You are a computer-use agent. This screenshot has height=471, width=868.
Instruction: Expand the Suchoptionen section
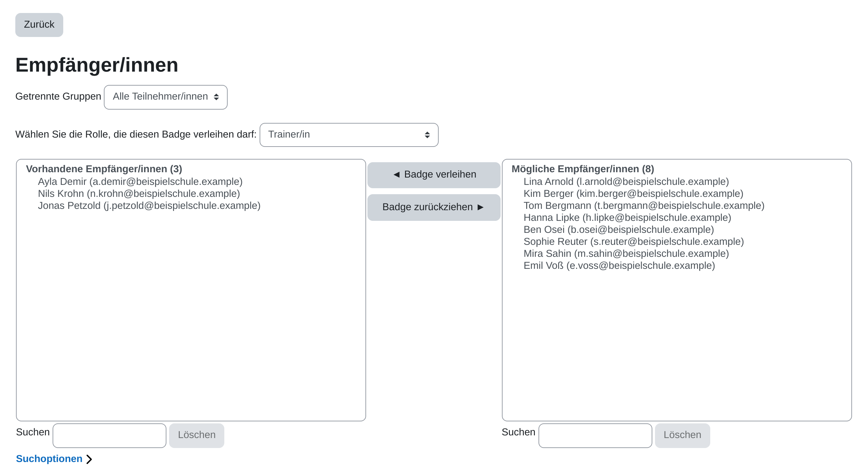coord(54,459)
